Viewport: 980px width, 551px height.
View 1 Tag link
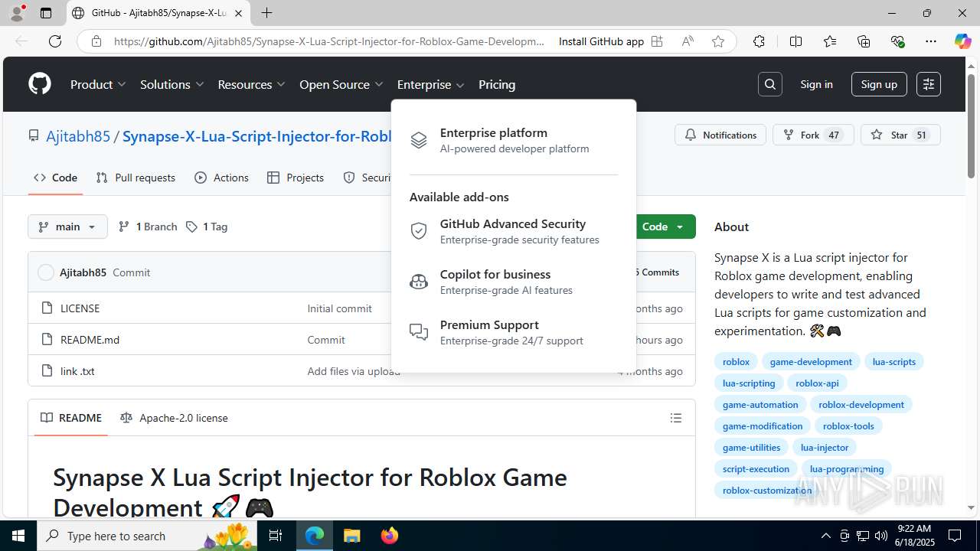[x=207, y=227]
